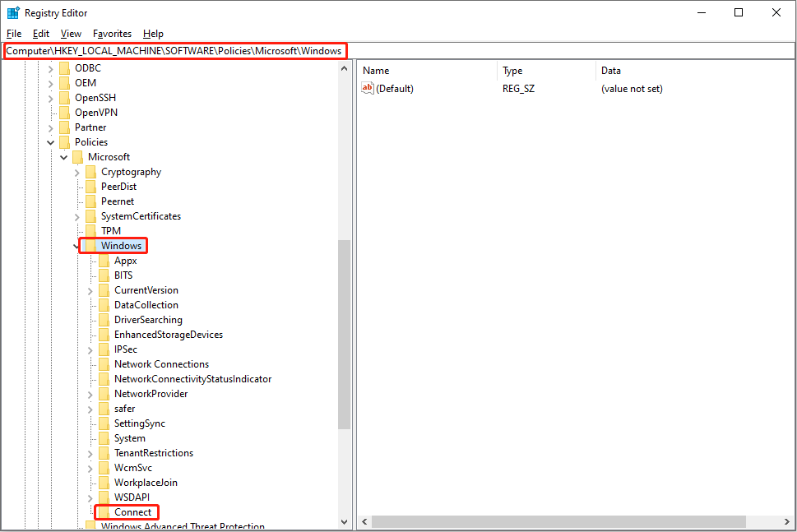Click the BITS folder icon
The height and width of the screenshot is (532, 797).
[x=104, y=275]
